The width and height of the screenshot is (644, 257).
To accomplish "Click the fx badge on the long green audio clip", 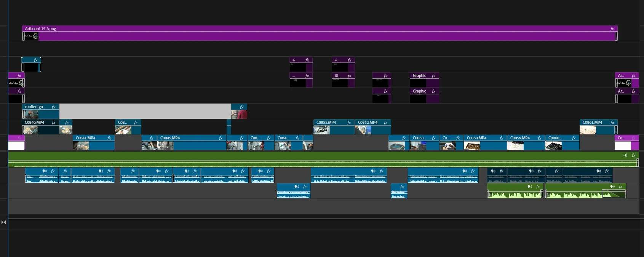I will click(634, 155).
